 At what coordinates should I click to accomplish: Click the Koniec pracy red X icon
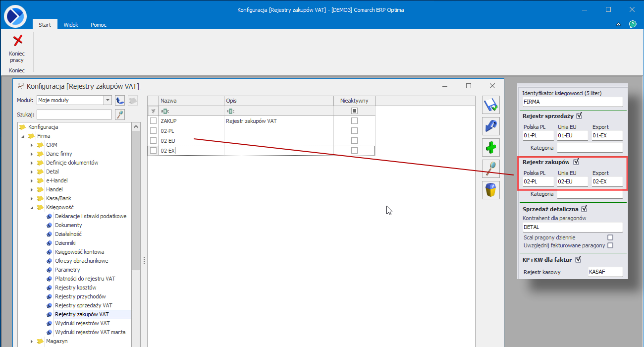(x=17, y=41)
